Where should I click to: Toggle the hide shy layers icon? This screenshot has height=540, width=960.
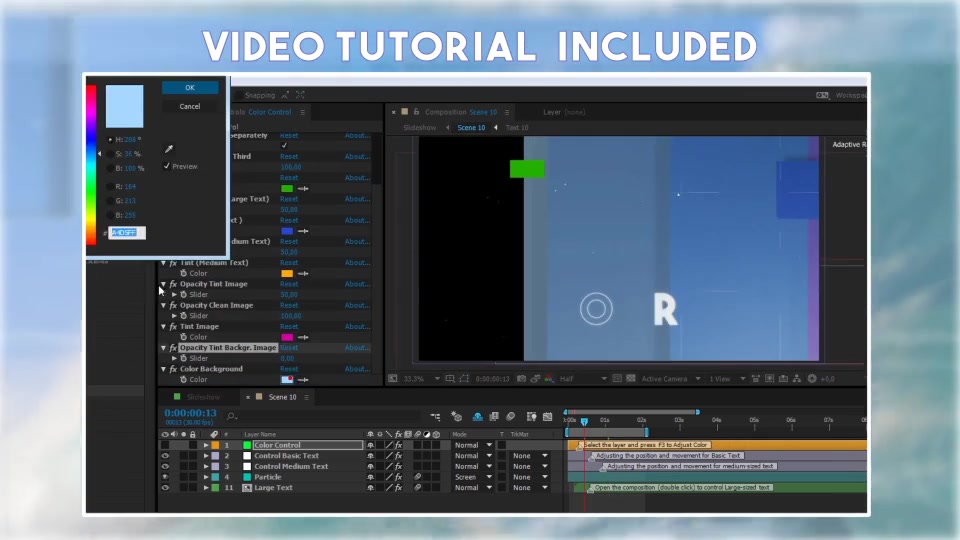478,416
